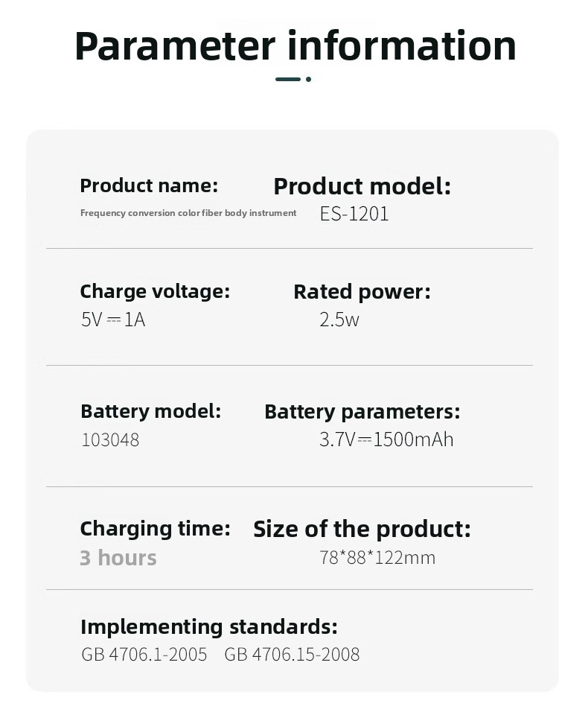The width and height of the screenshot is (588, 721).
Task: Click "Frequency conversion color fiber body instrument" text
Action: pos(188,213)
